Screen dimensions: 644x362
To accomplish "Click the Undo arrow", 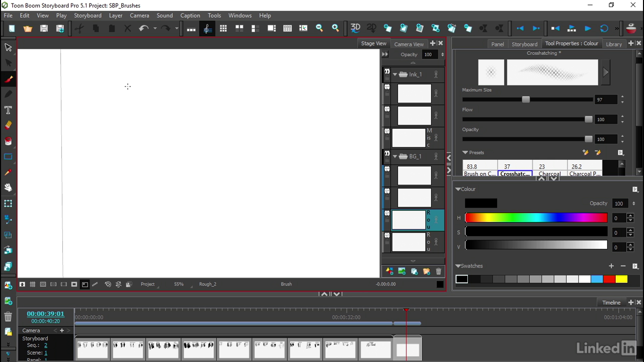I will [x=143, y=29].
